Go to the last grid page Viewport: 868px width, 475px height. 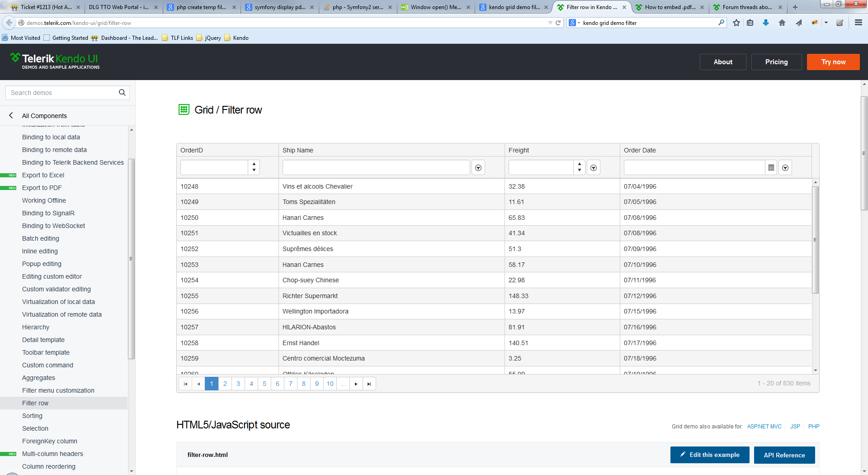coord(369,384)
